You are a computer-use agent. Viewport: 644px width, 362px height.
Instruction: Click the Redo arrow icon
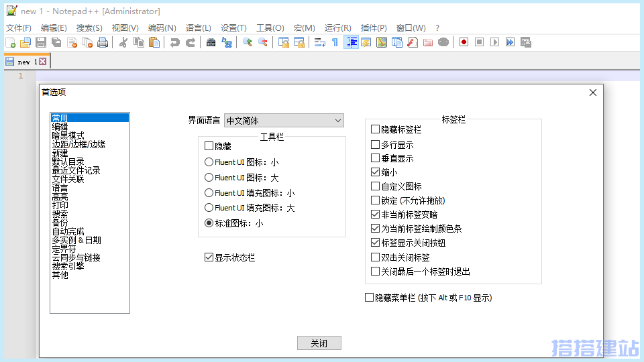tap(191, 42)
